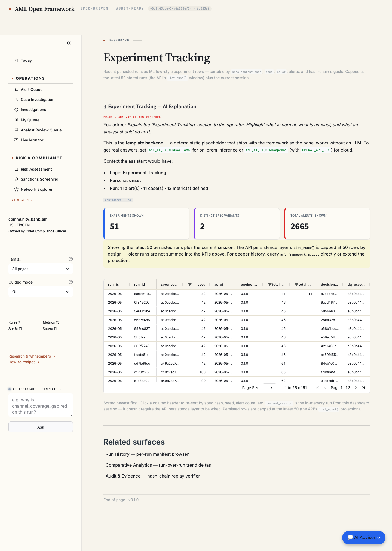This screenshot has width=392, height=551.
Task: Open Audit & Evidence related surface
Action: pos(153,476)
